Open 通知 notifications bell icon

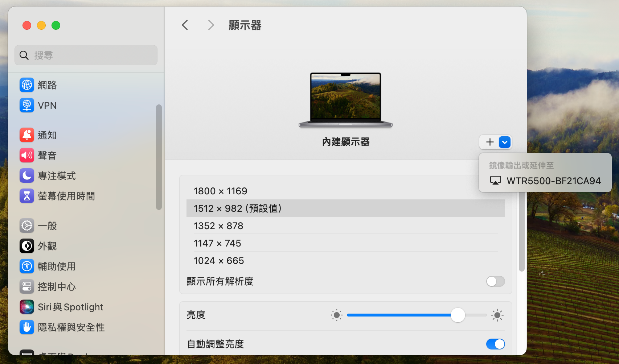pos(27,135)
